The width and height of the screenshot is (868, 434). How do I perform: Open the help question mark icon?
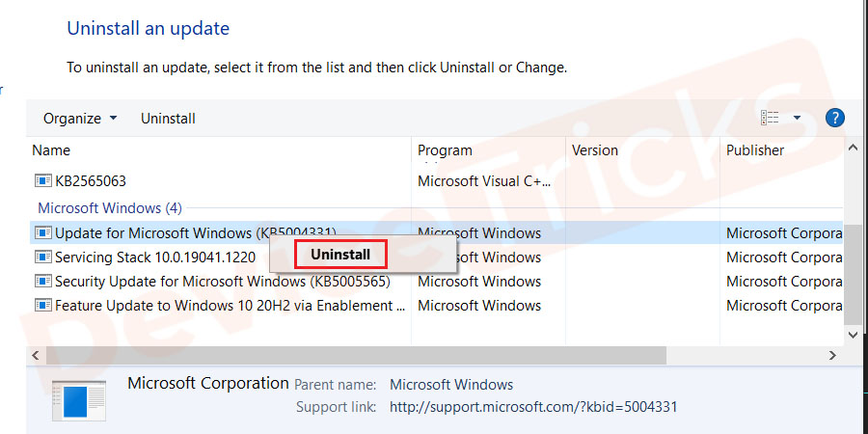[835, 118]
